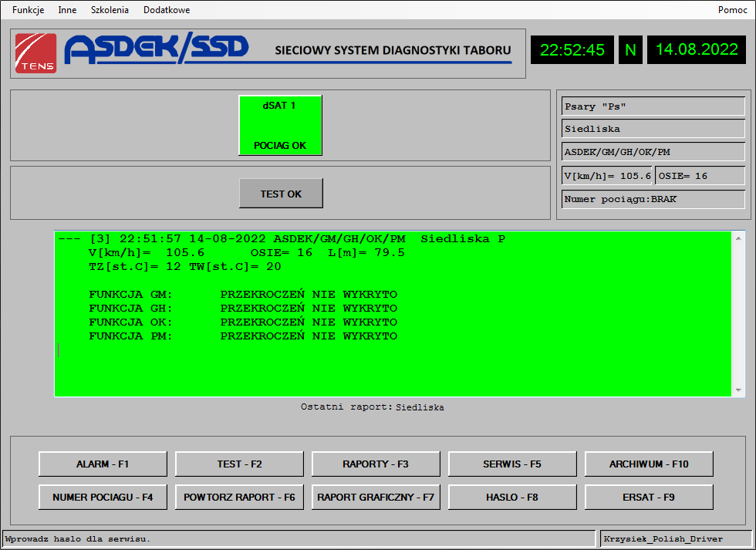The height and width of the screenshot is (550, 756).
Task: Click the SIECIOWY SYSTEM DIAGNOSTYKI TABORU title
Action: pos(393,50)
